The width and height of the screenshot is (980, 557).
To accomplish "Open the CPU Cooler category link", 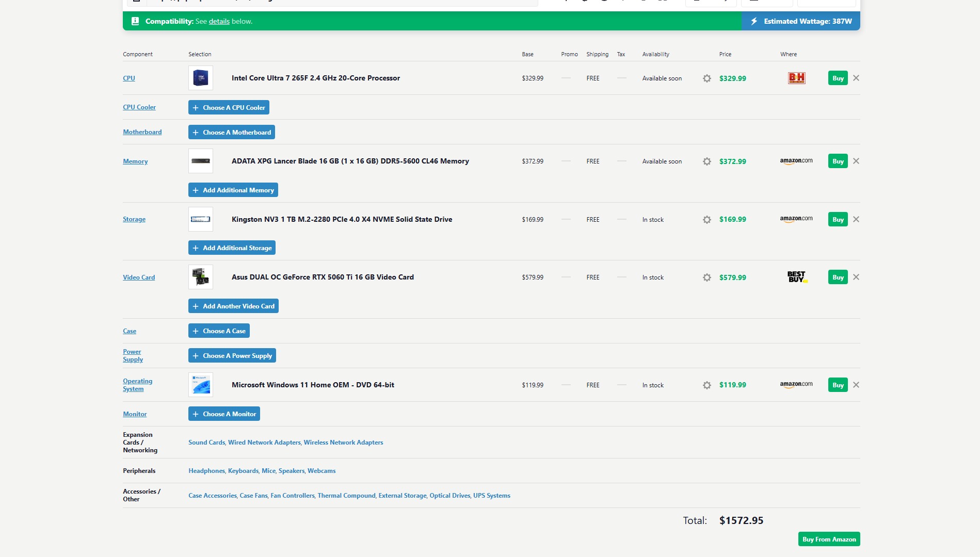I will [x=139, y=107].
